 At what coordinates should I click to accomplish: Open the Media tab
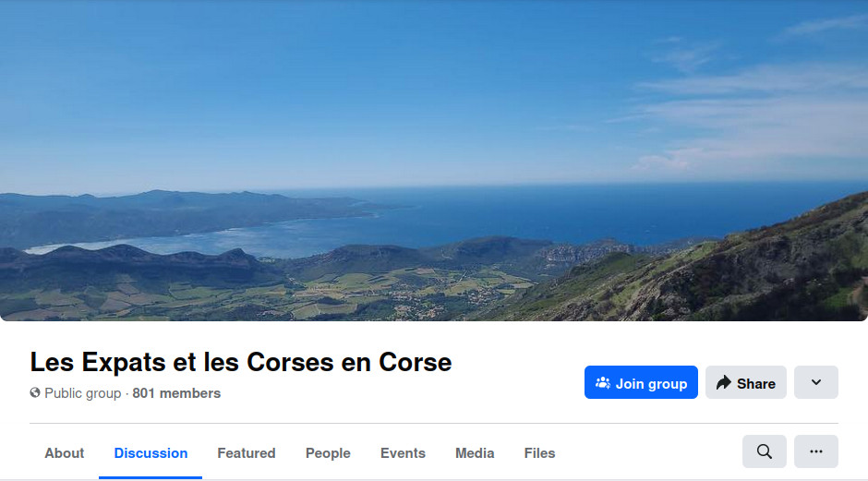pos(475,452)
